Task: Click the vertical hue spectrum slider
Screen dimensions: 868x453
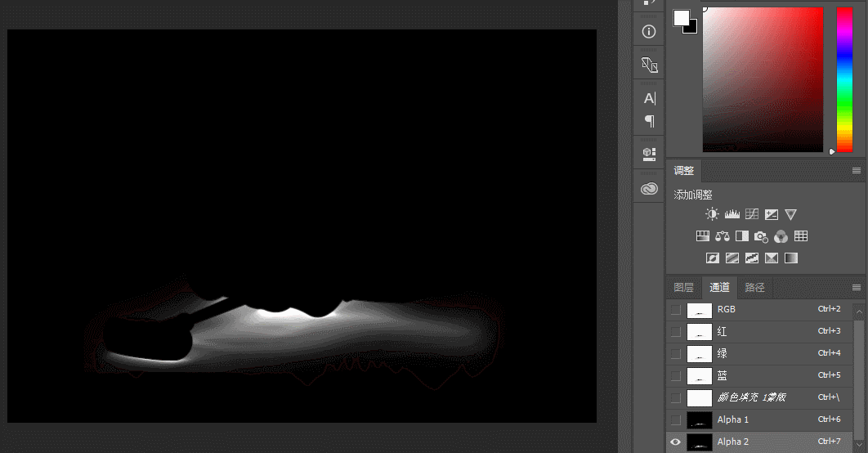Action: pos(844,80)
